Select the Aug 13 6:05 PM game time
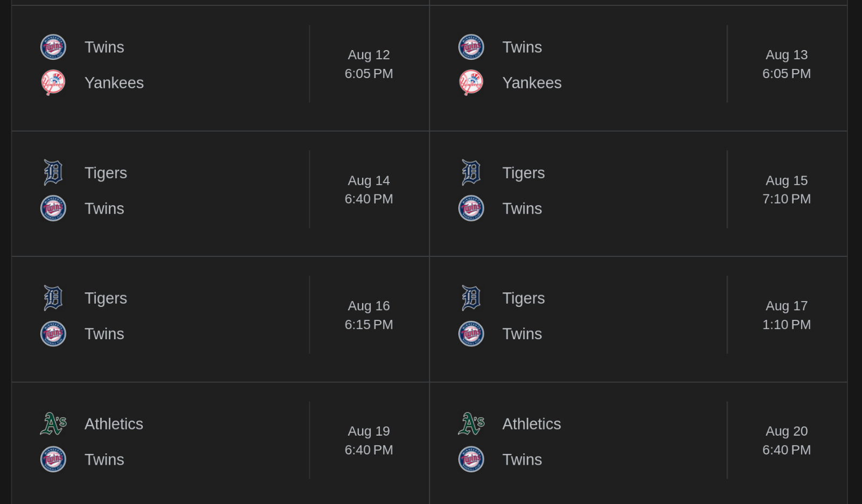The height and width of the screenshot is (504, 862). click(787, 64)
